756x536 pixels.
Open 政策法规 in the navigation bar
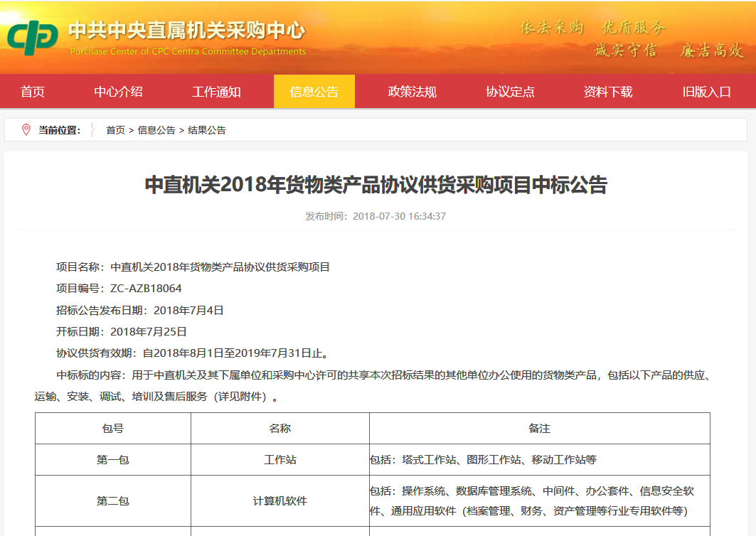pos(412,92)
